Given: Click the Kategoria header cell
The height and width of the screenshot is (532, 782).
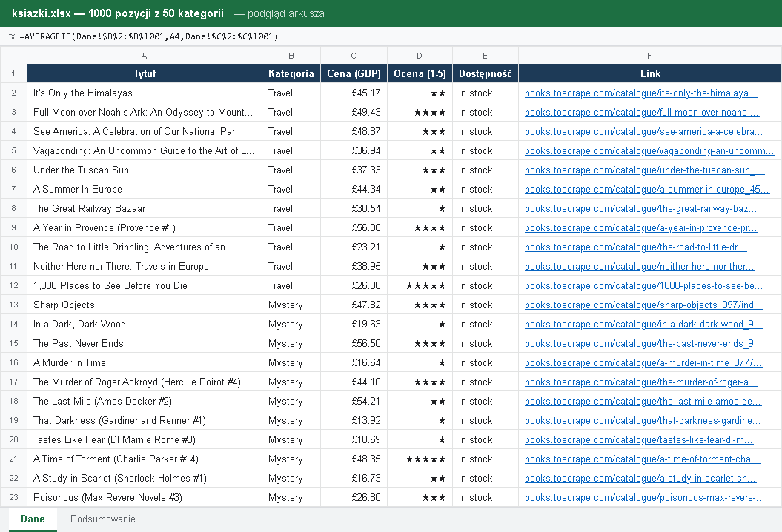Looking at the screenshot, I should coord(291,74).
